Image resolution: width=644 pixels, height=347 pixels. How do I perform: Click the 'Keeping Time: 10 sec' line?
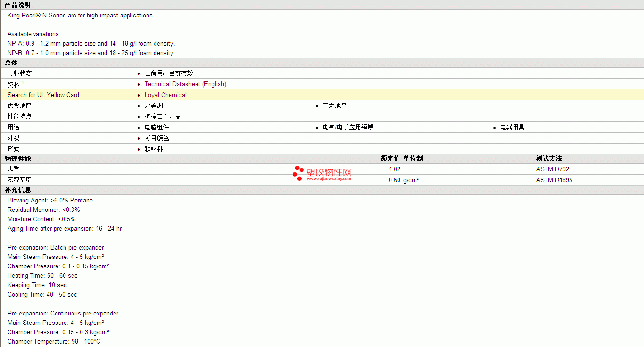tap(37, 285)
